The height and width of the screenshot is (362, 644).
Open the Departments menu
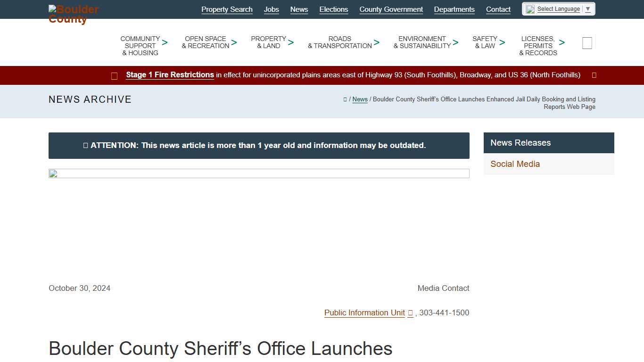tap(454, 9)
